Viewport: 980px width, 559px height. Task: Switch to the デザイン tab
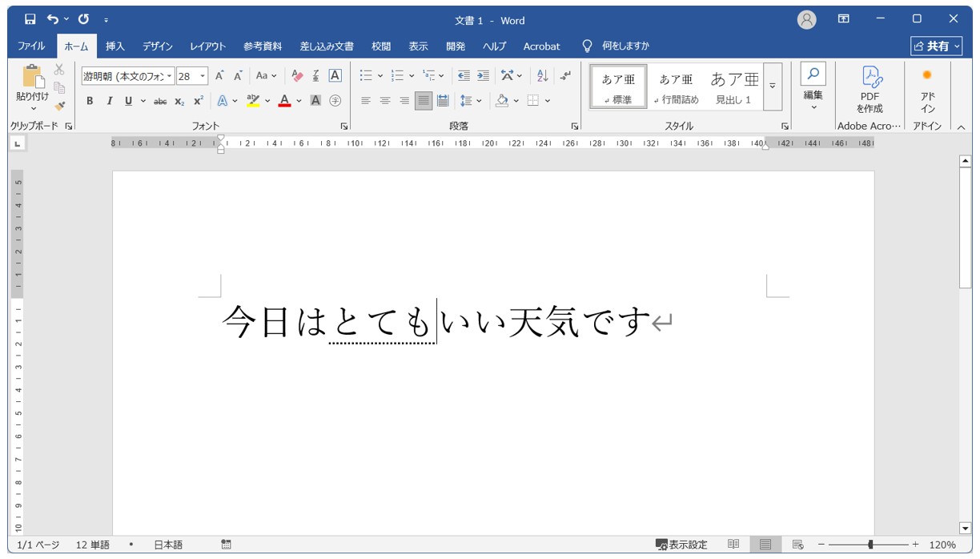158,46
